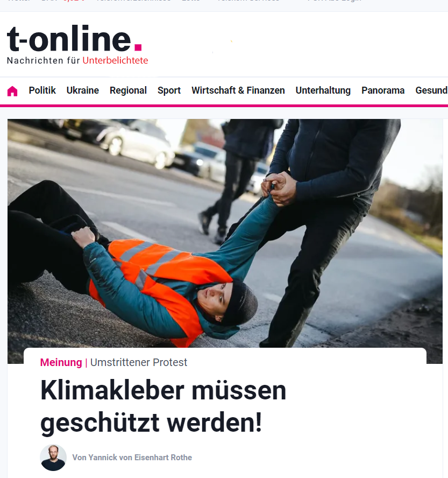Go to the Ukraine section
Viewport: 448px width, 478px height.
pyautogui.click(x=82, y=90)
